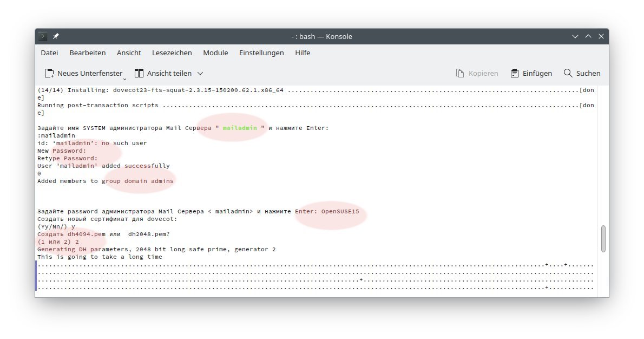644x339 pixels.
Task: Click the Suchen magnifier icon
Action: (568, 73)
